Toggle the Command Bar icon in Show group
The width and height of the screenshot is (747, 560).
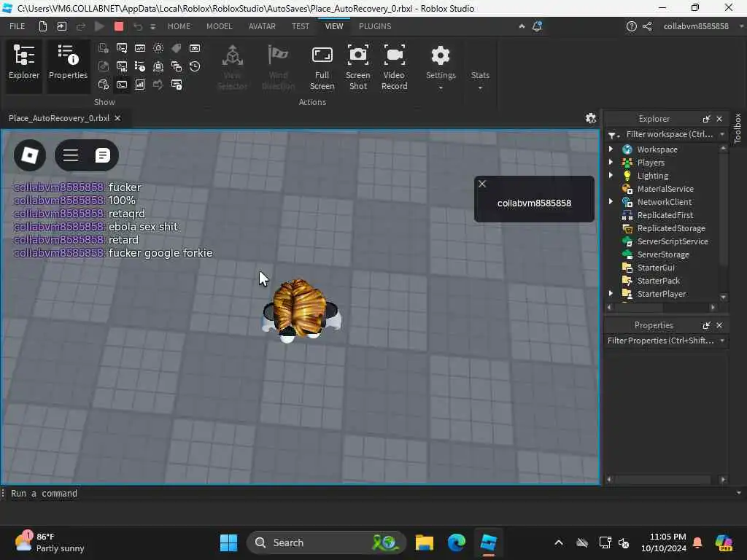122,85
